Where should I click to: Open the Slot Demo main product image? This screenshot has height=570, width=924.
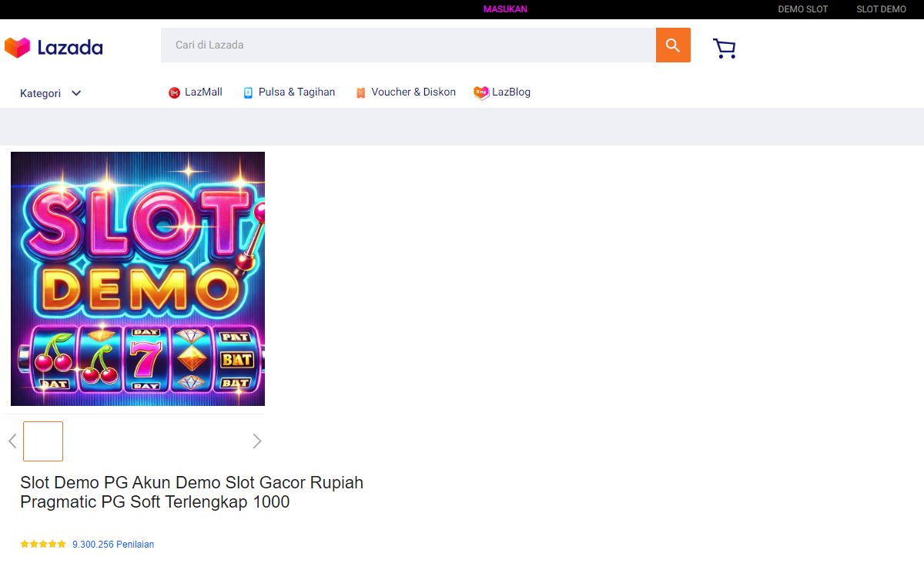138,279
